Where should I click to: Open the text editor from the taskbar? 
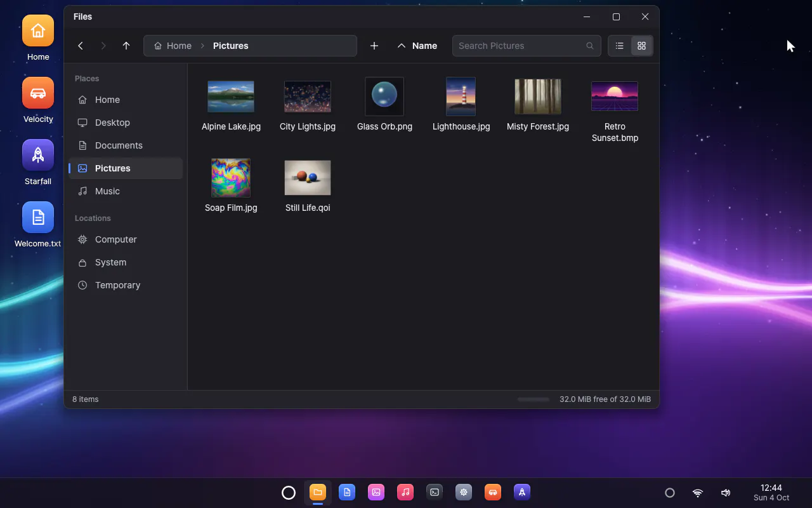(x=347, y=493)
